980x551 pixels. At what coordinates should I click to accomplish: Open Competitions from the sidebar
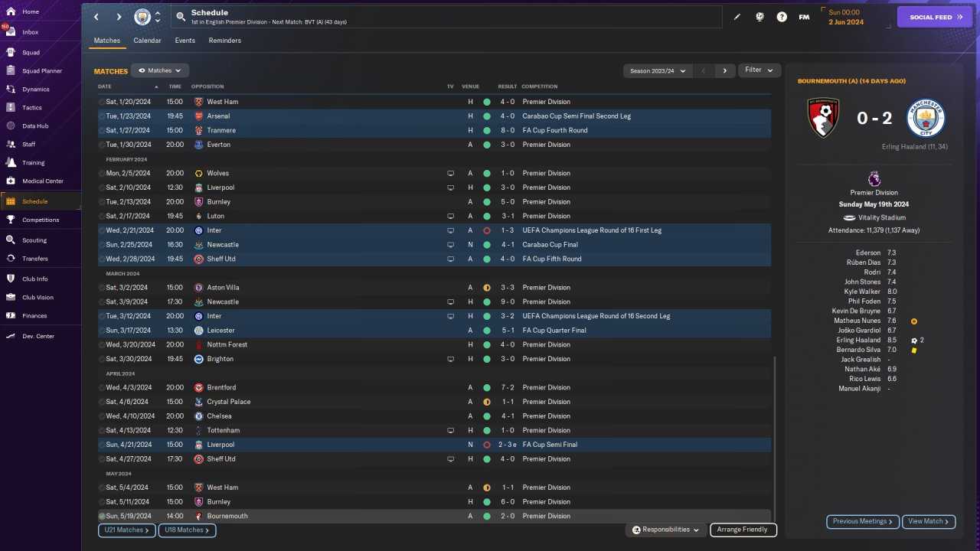click(x=40, y=220)
